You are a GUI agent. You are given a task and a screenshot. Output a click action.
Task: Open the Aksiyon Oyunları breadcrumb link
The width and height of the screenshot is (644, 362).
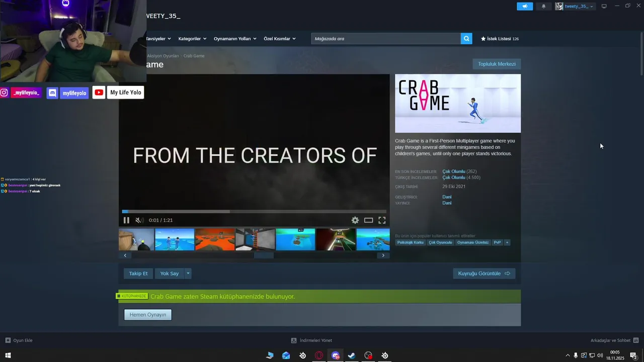pos(163,56)
